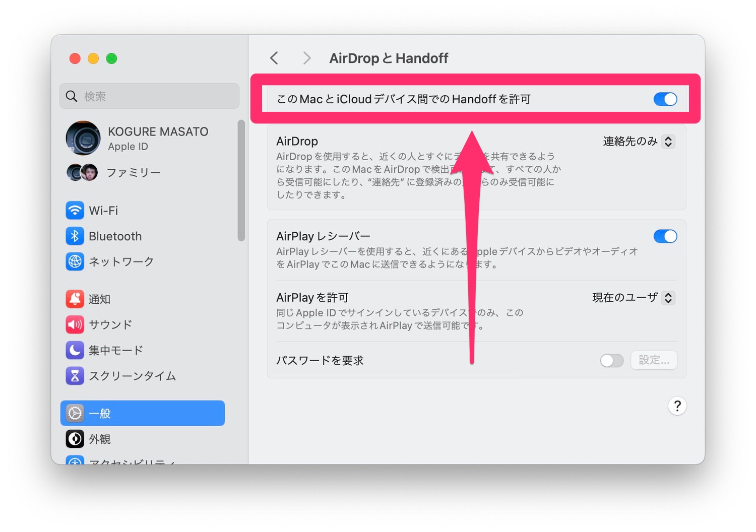Select the サウンド speaker icon

coord(75,324)
